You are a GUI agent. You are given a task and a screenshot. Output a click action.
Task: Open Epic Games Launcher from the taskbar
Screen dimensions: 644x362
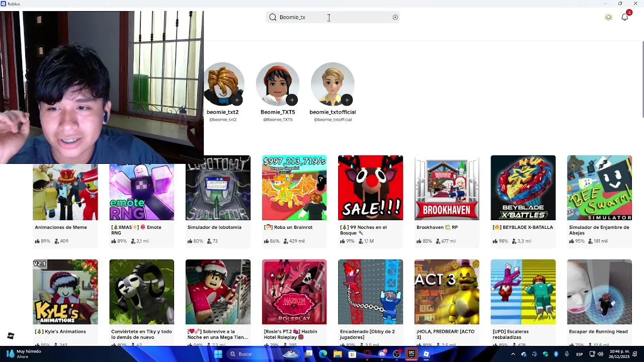click(412, 354)
